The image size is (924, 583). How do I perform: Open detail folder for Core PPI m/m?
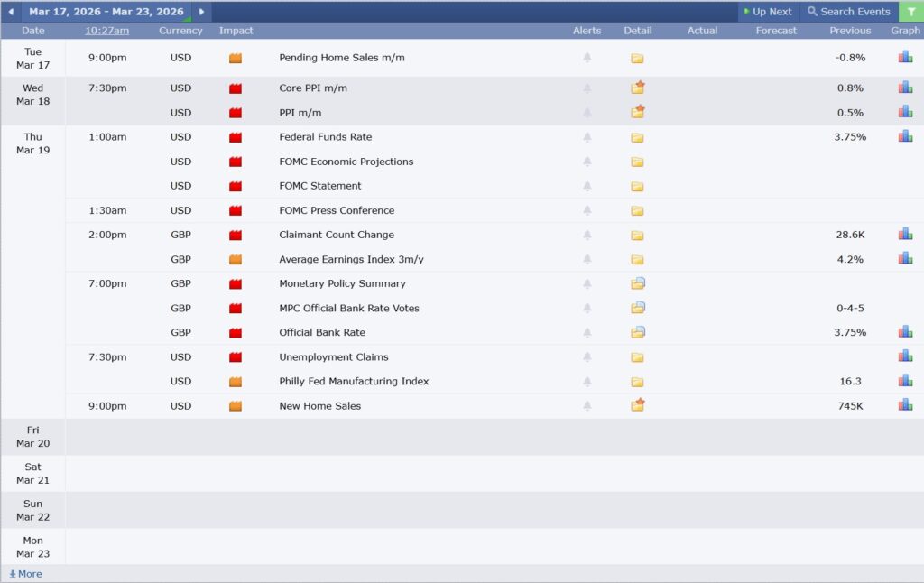638,88
